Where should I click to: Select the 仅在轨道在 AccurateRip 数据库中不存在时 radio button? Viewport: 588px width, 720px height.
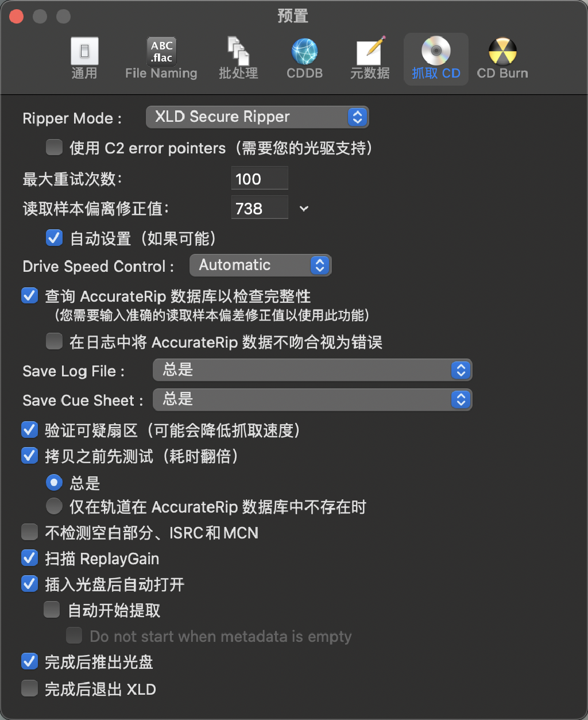click(x=54, y=506)
